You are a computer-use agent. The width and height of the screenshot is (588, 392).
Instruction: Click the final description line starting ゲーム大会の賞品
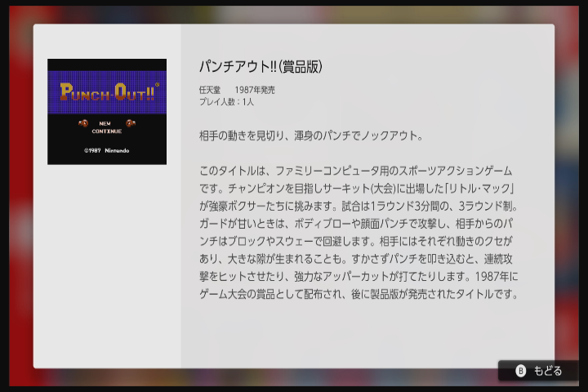(x=359, y=294)
